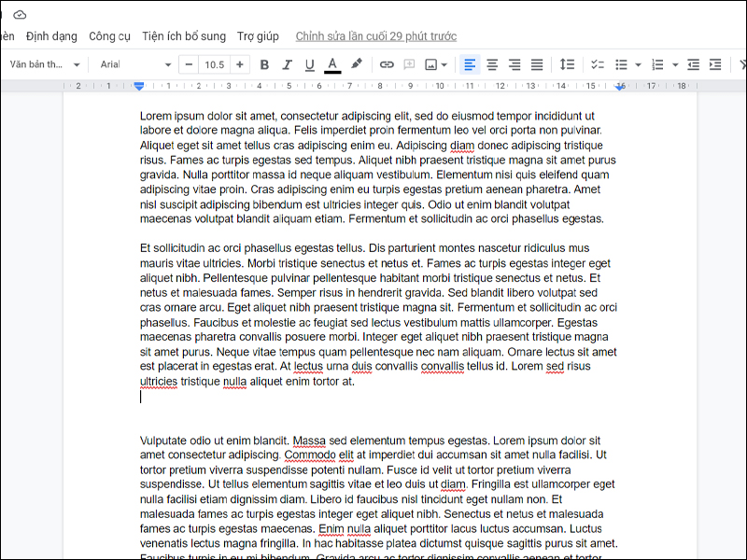Open the line spacing control
747x560 pixels.
568,65
